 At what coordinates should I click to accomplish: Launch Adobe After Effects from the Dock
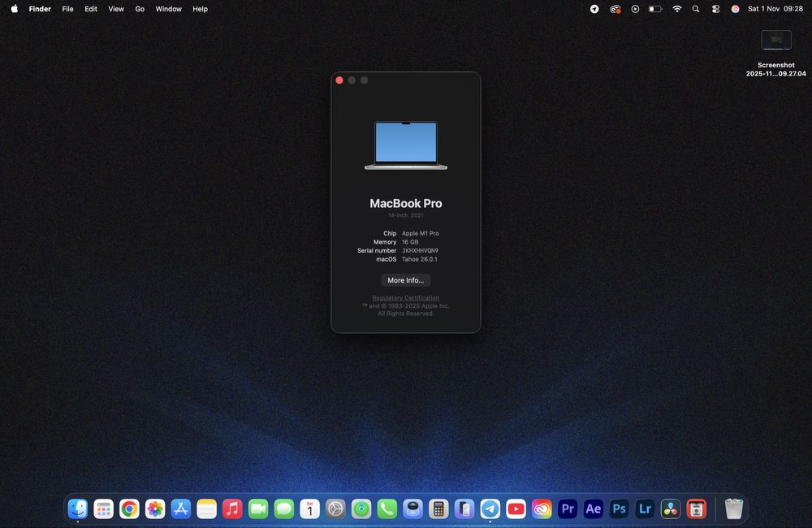[x=594, y=509]
